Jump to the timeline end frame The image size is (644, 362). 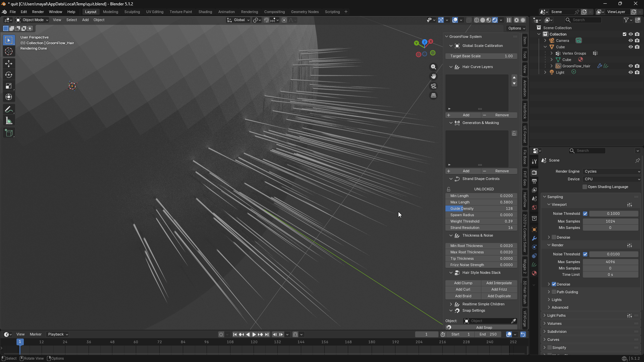click(267, 335)
